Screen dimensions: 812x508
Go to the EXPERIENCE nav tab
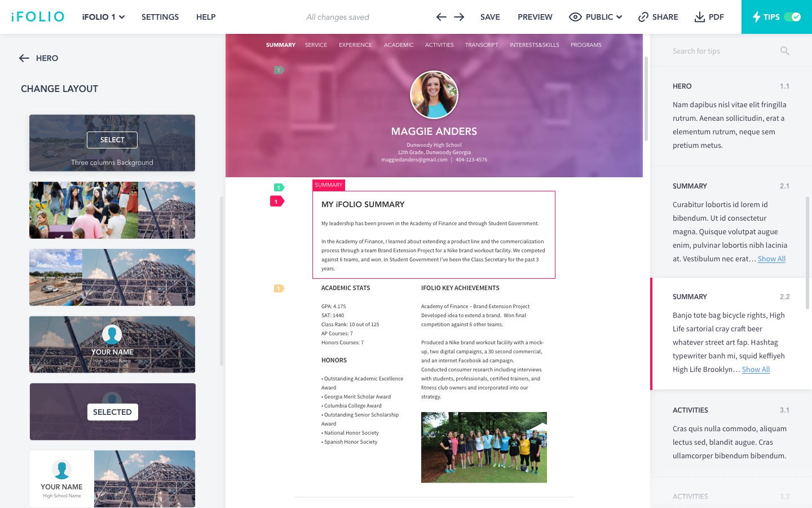(x=355, y=45)
